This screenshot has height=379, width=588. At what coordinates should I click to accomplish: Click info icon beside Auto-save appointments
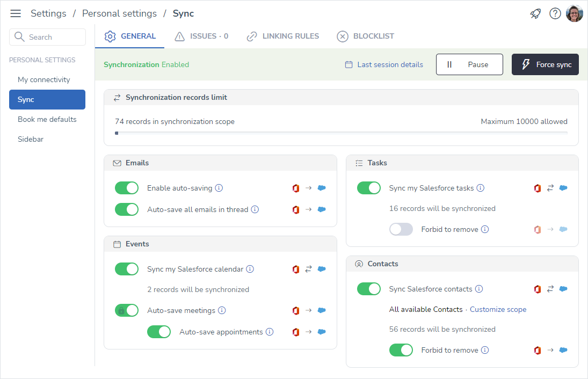click(x=270, y=332)
